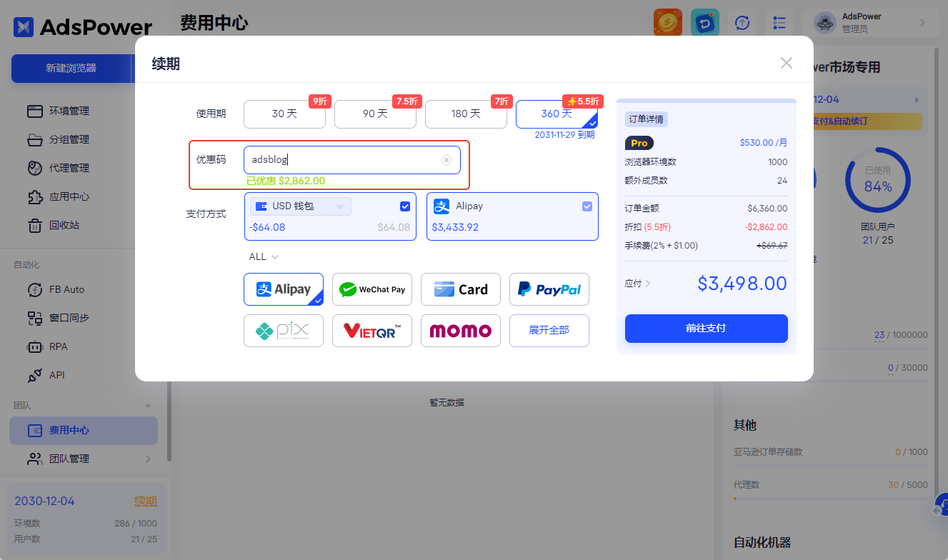
Task: Click the 已使用 84% progress ring
Action: coord(878,180)
